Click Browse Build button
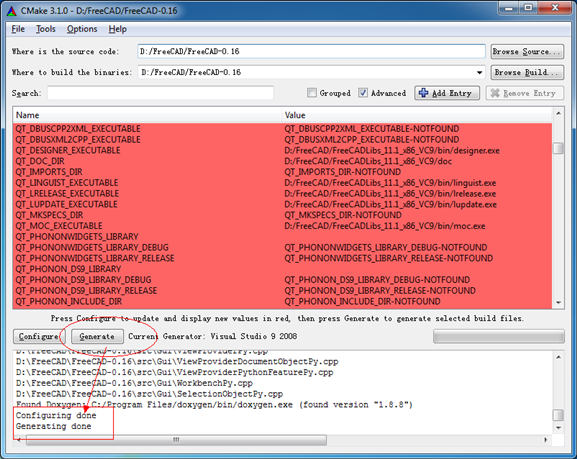The width and height of the screenshot is (577, 459). tap(527, 73)
